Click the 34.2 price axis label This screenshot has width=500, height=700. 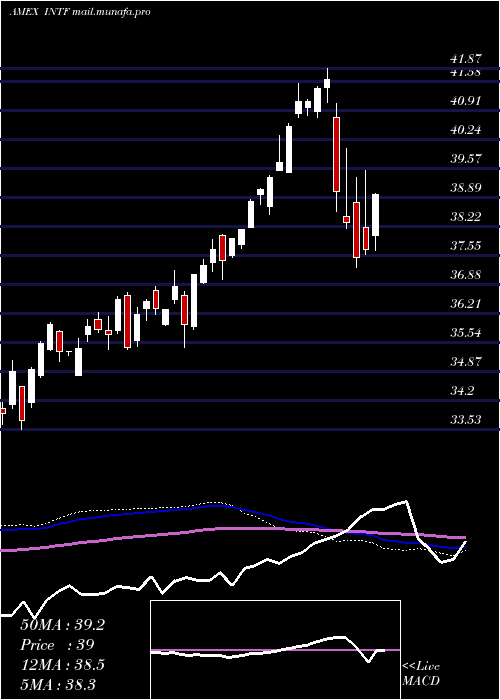pyautogui.click(x=462, y=392)
